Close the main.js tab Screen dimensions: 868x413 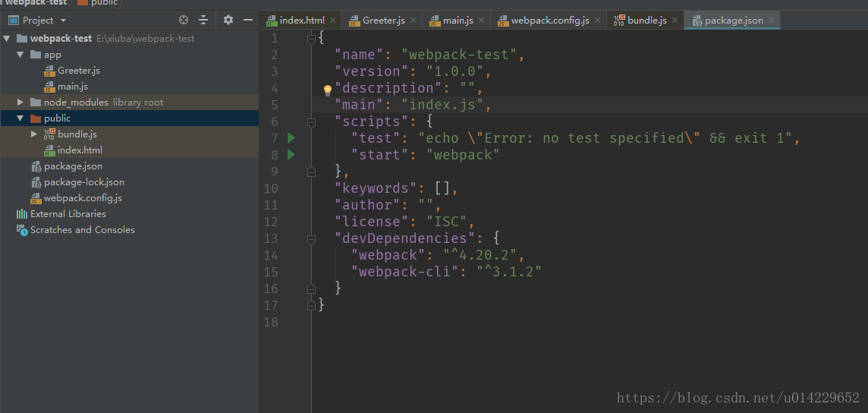click(x=481, y=20)
